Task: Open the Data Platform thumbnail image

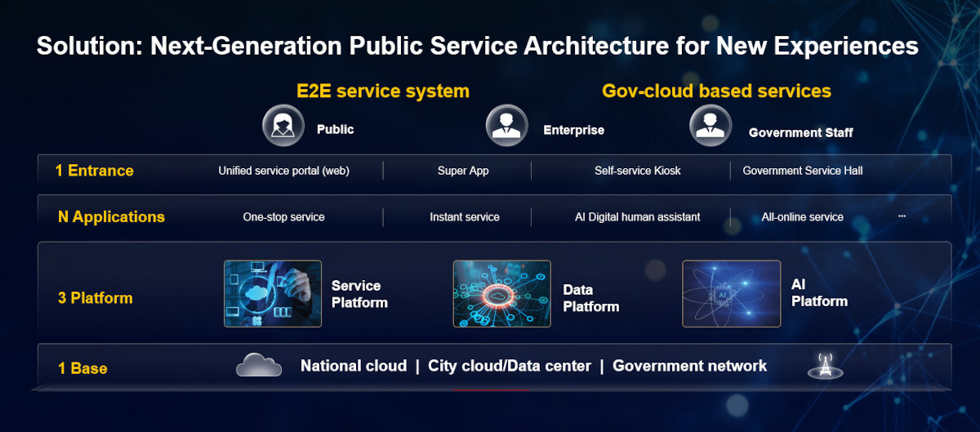Action: tap(502, 294)
